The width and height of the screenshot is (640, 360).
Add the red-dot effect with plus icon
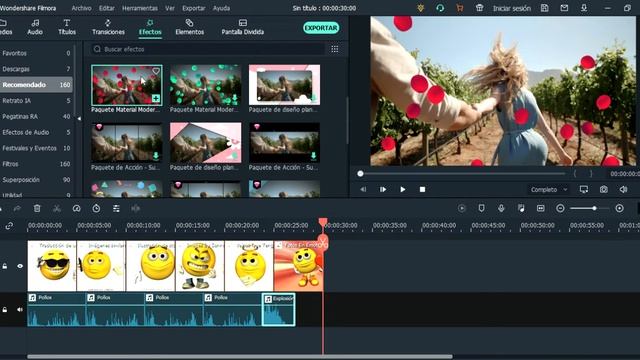(x=156, y=98)
